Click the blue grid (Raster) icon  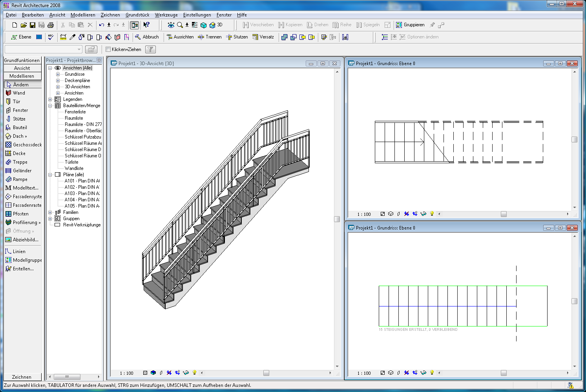(x=39, y=37)
